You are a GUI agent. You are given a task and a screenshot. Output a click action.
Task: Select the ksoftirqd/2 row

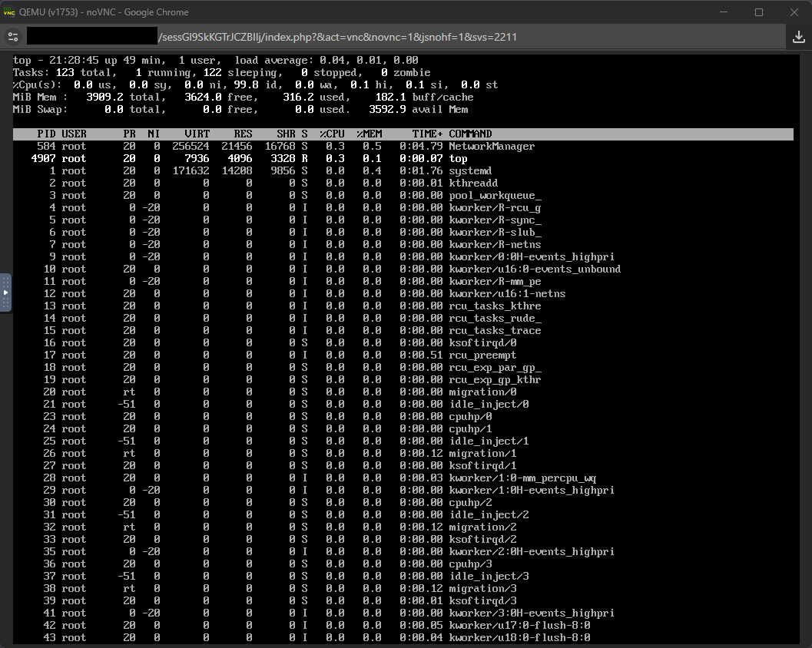[x=403, y=540]
